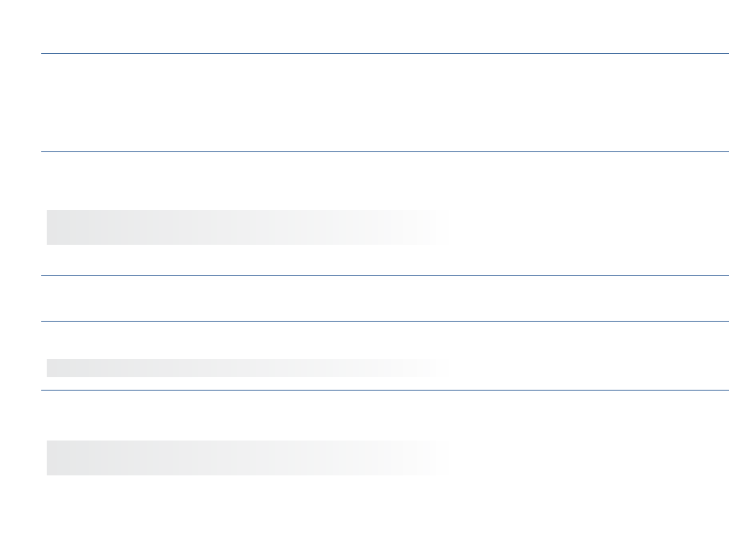Click the thin gray gradient bar in the middle
The width and height of the screenshot is (756, 534).
[x=248, y=368]
